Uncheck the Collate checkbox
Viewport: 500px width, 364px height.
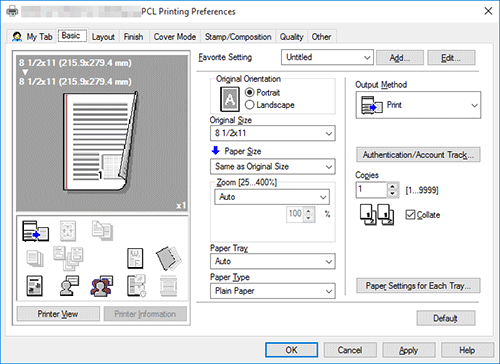point(410,215)
